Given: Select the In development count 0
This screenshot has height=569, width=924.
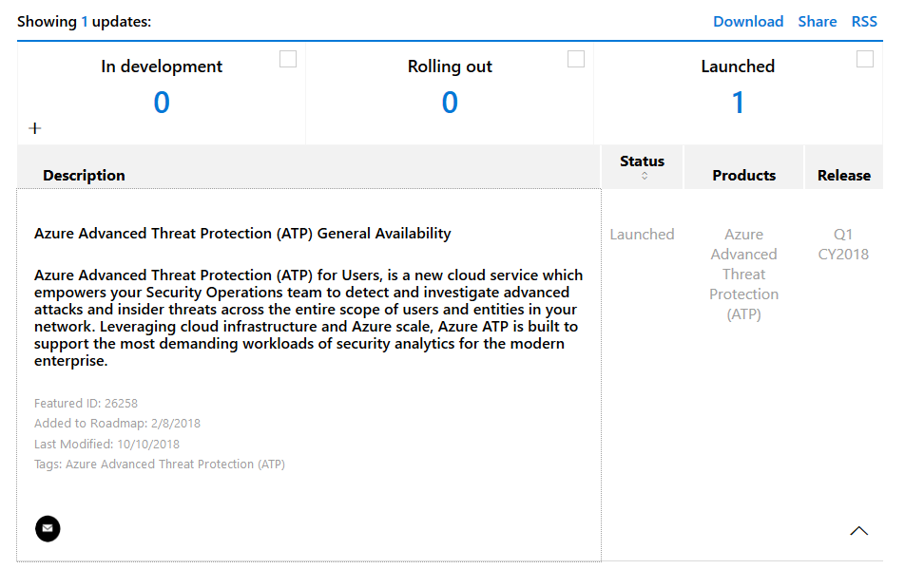Looking at the screenshot, I should 162,103.
